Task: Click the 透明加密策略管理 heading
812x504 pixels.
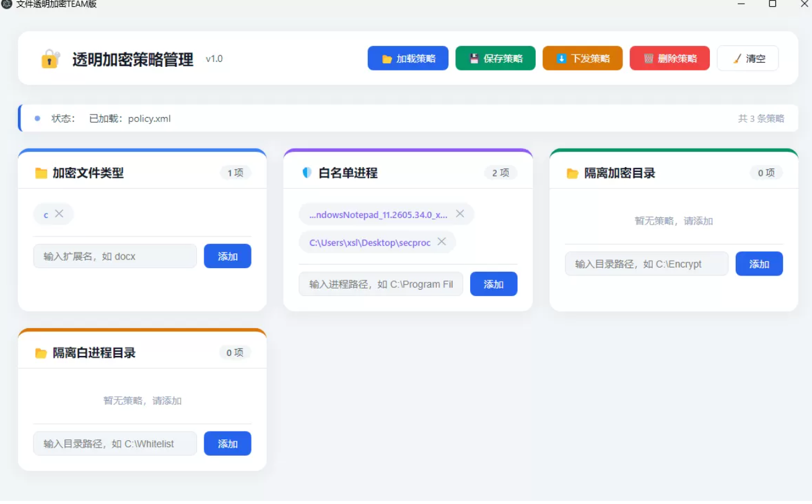Action: [x=133, y=59]
